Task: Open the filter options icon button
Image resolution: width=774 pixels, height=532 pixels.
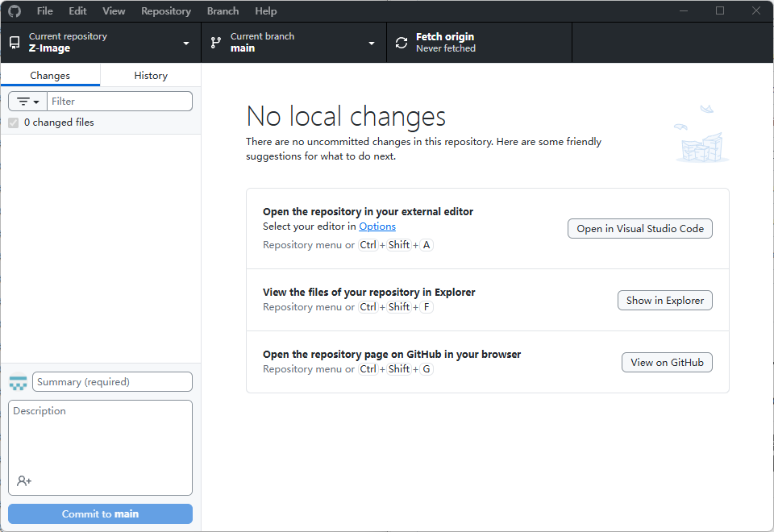Action: [28, 102]
